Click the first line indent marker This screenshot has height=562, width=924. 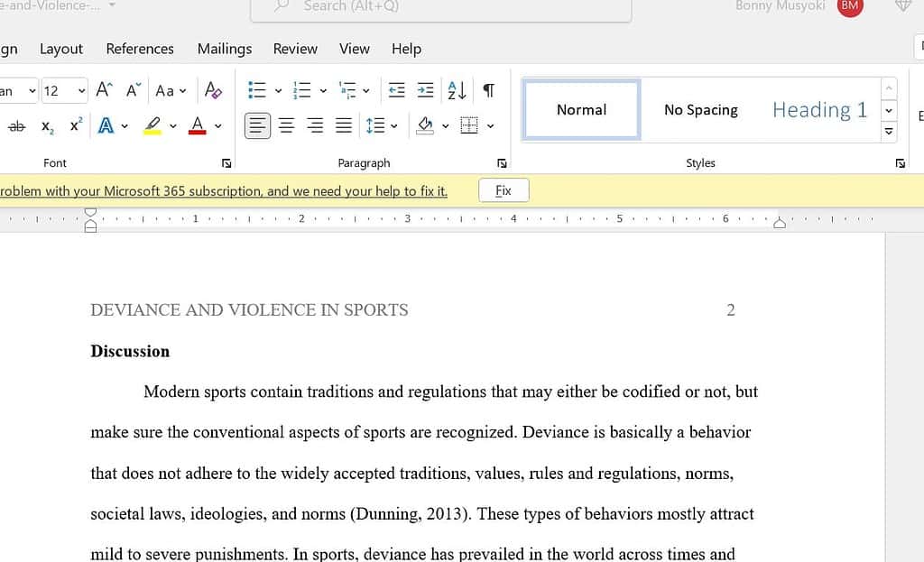(90, 212)
